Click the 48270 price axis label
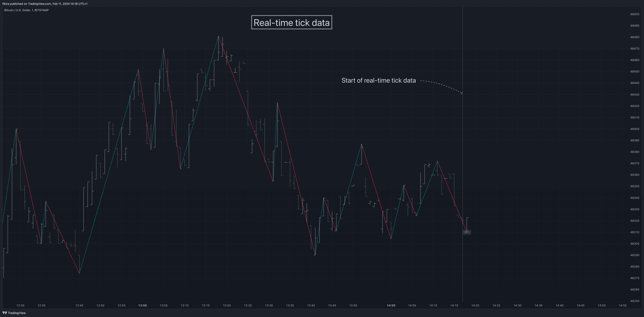This screenshot has height=317, width=644. click(635, 278)
